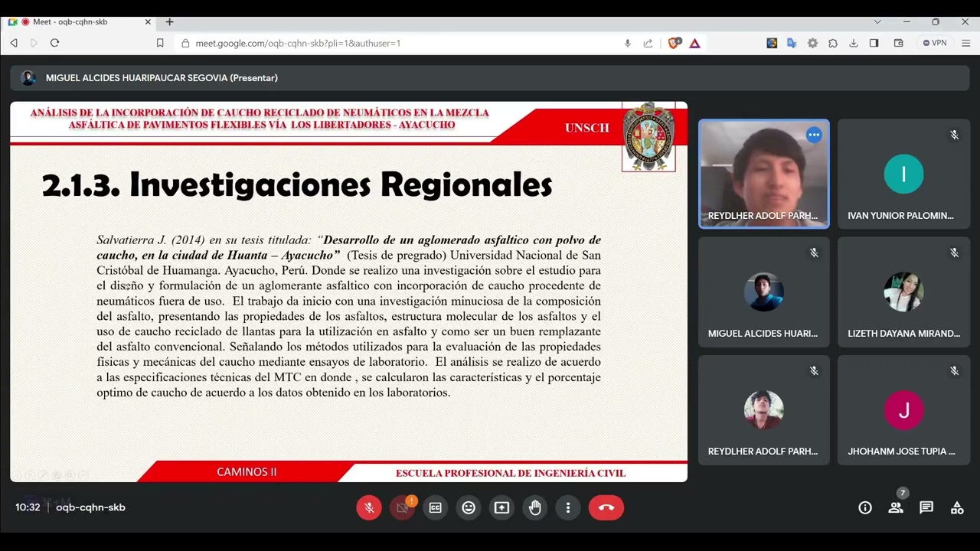Open the browser hamburger main menu
This screenshot has width=980, height=551.
pos(965,43)
